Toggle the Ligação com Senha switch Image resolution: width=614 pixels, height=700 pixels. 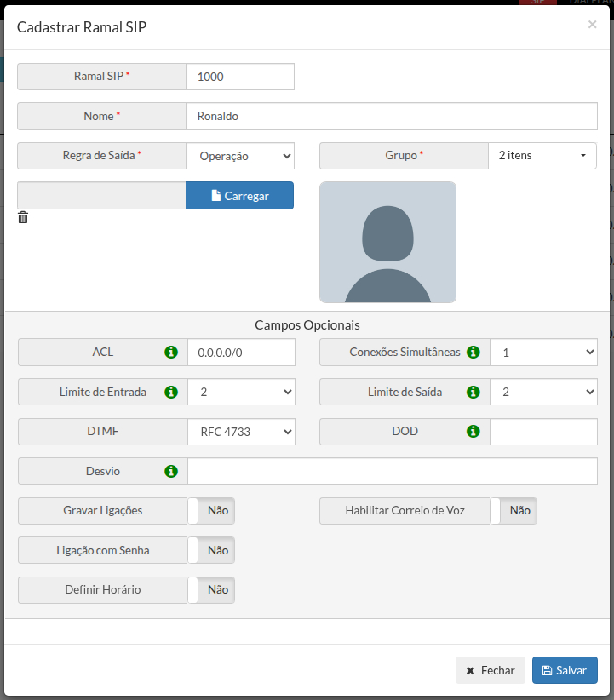pos(211,550)
